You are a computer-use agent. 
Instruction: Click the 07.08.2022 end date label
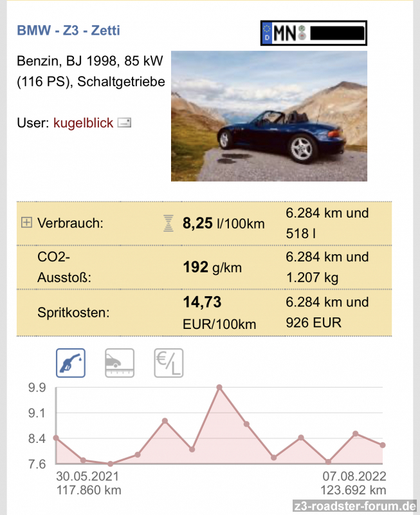(355, 476)
